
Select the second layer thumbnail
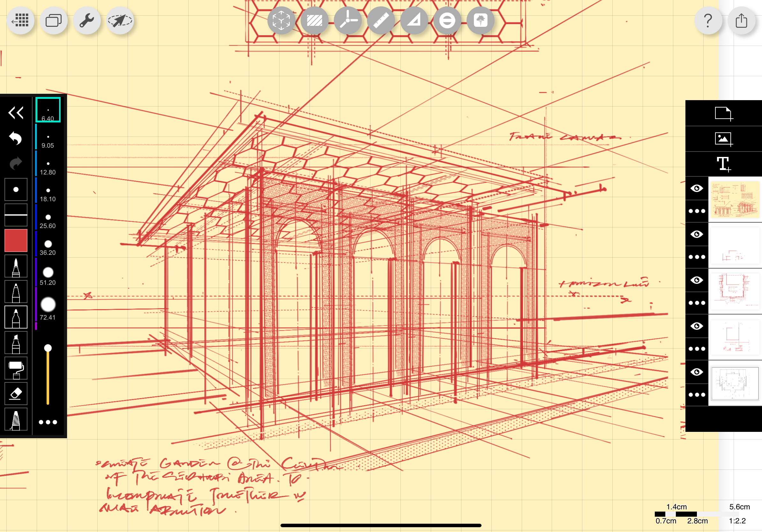click(x=735, y=246)
